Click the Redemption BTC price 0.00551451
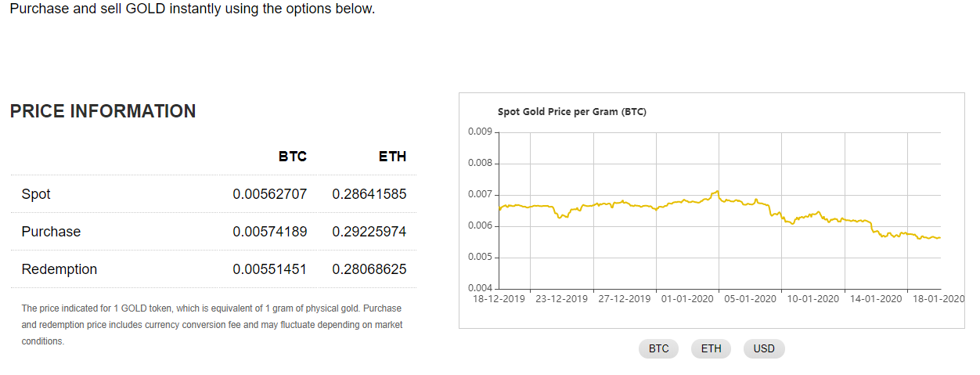The image size is (980, 375). pyautogui.click(x=269, y=269)
